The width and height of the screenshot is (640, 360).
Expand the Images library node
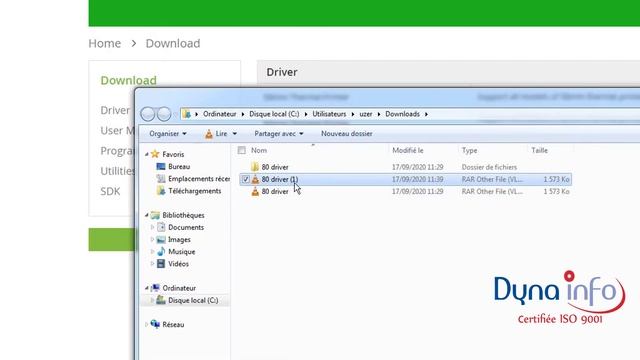[152, 240]
